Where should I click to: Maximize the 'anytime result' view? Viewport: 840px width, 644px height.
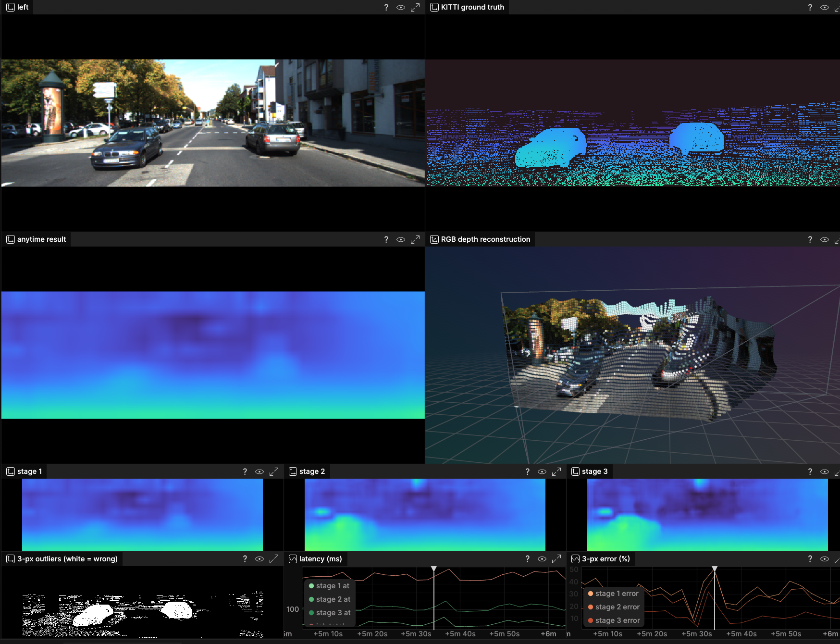coord(415,239)
